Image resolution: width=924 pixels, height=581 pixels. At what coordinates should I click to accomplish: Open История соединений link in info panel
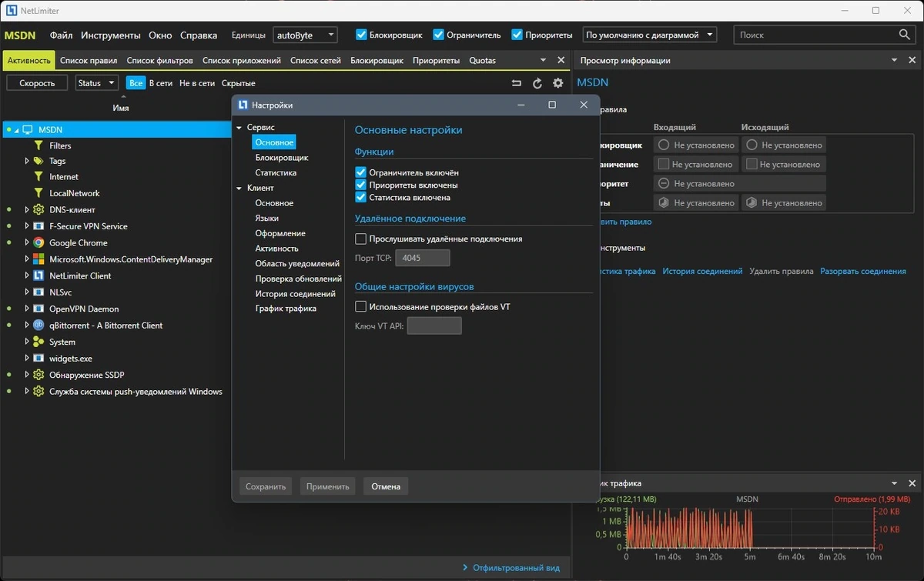point(702,271)
